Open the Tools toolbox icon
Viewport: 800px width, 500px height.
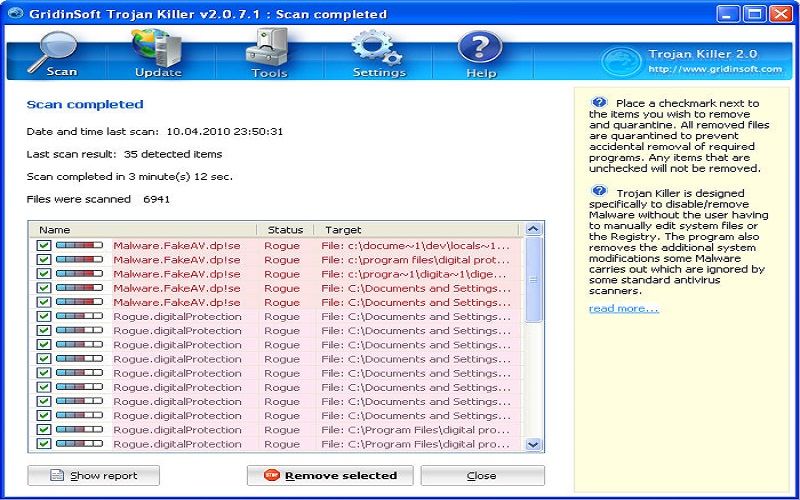pyautogui.click(x=267, y=47)
